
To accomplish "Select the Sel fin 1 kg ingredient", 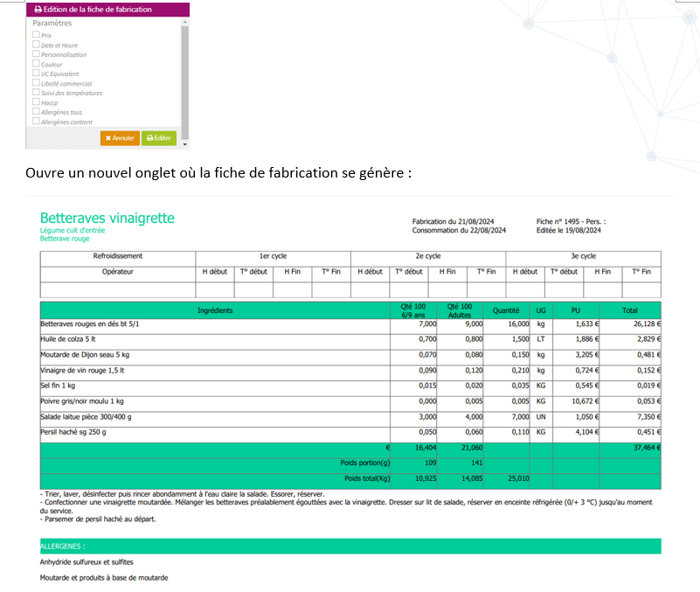I will pyautogui.click(x=58, y=386).
